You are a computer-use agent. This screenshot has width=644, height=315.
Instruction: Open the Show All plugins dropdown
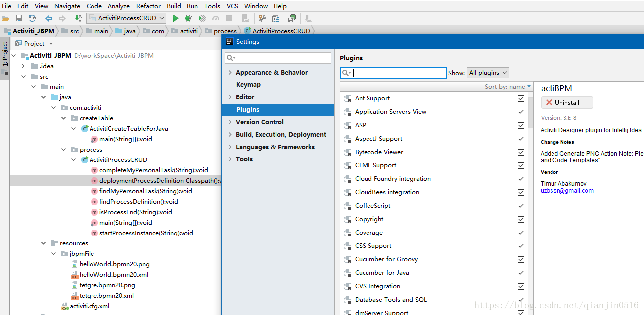coord(488,73)
